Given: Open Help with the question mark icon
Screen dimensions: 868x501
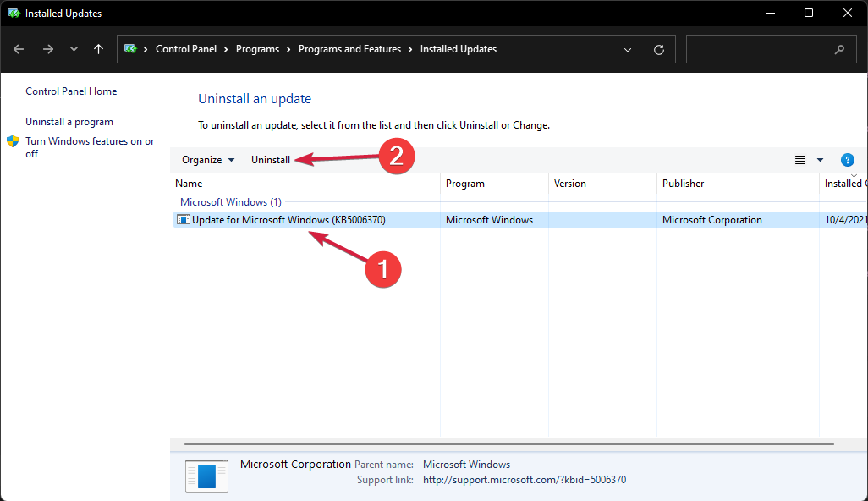Looking at the screenshot, I should click(848, 160).
